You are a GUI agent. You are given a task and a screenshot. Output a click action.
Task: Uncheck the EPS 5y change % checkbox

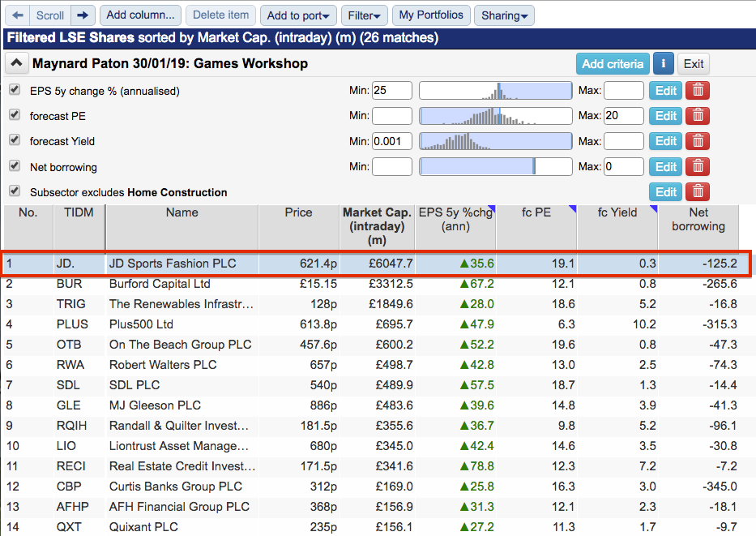click(x=15, y=90)
